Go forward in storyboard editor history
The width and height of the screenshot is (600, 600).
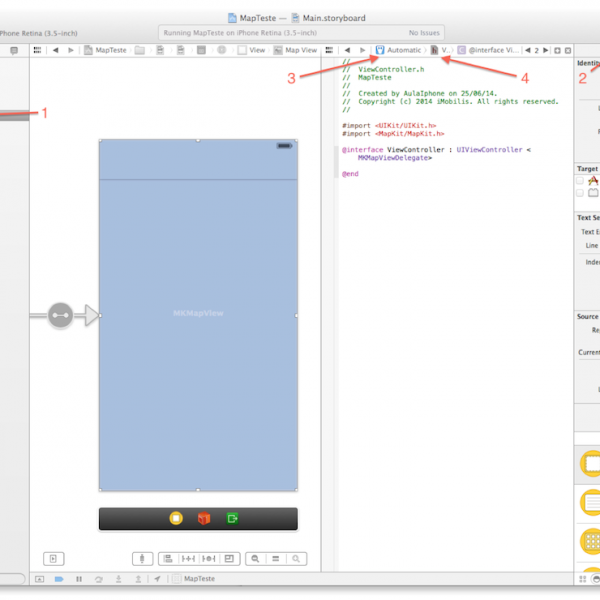[70, 50]
